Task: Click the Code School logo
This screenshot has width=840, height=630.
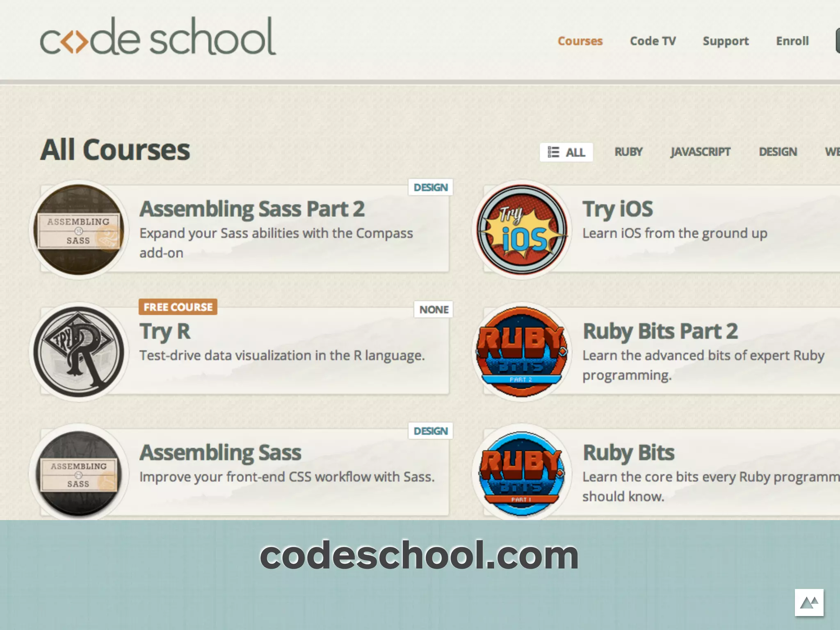Action: 158,37
